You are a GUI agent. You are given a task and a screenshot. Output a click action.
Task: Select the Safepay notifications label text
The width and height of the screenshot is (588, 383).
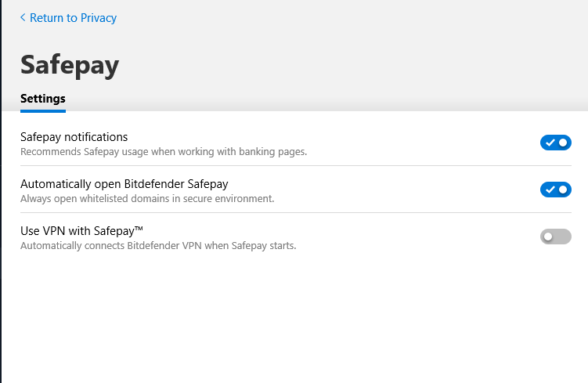[x=74, y=137]
